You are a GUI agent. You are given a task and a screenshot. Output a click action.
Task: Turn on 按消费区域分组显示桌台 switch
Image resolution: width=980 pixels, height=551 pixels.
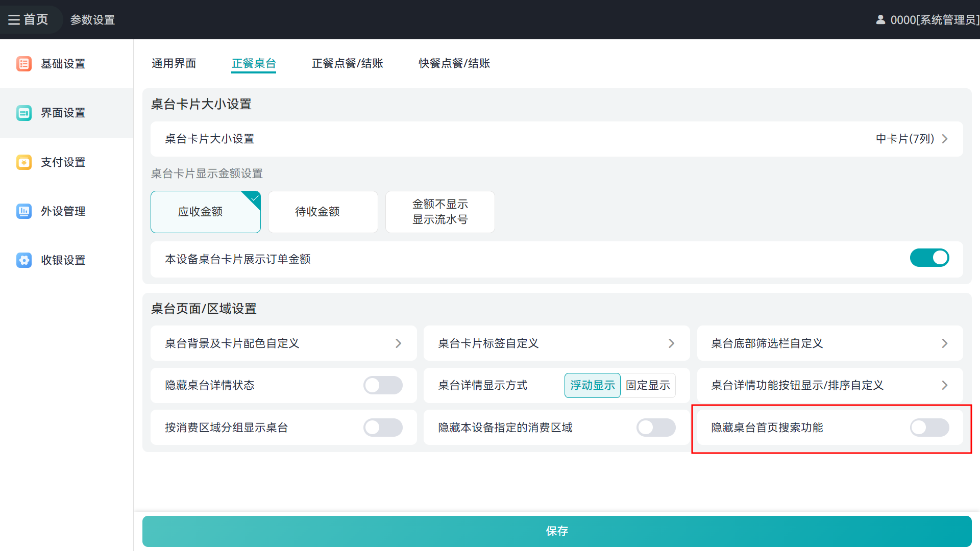tap(383, 428)
